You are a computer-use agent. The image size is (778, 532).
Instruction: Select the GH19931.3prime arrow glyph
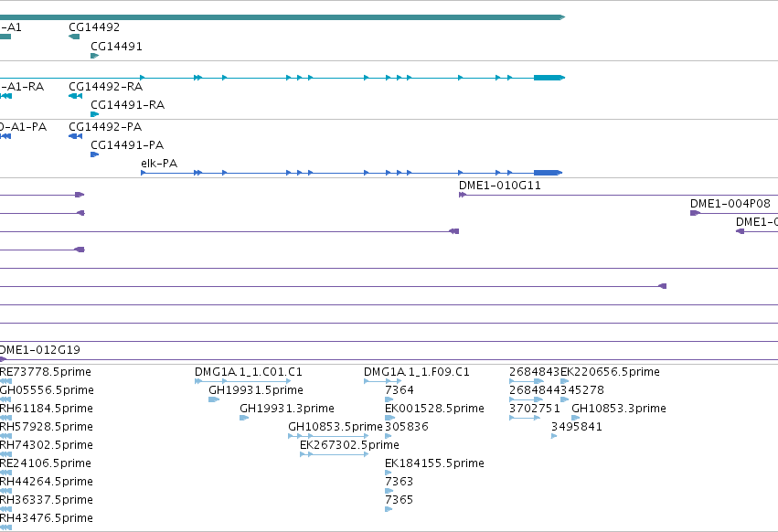point(244,418)
